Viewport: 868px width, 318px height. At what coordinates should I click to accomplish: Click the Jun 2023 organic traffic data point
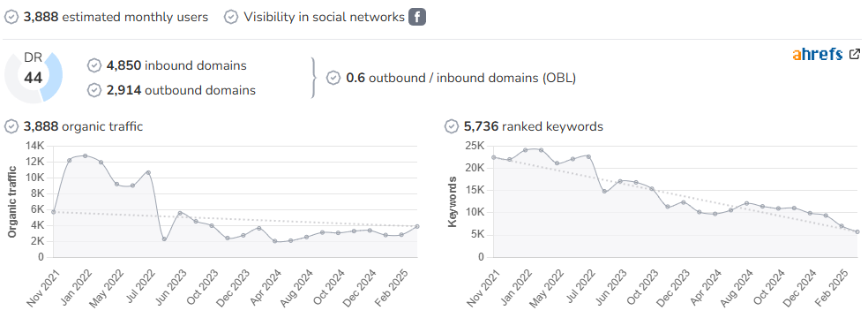[180, 213]
